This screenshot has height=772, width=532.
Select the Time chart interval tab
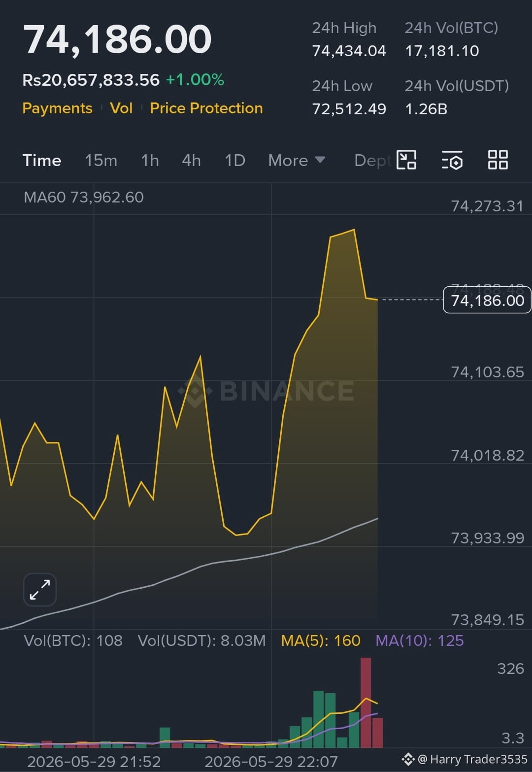pyautogui.click(x=42, y=161)
